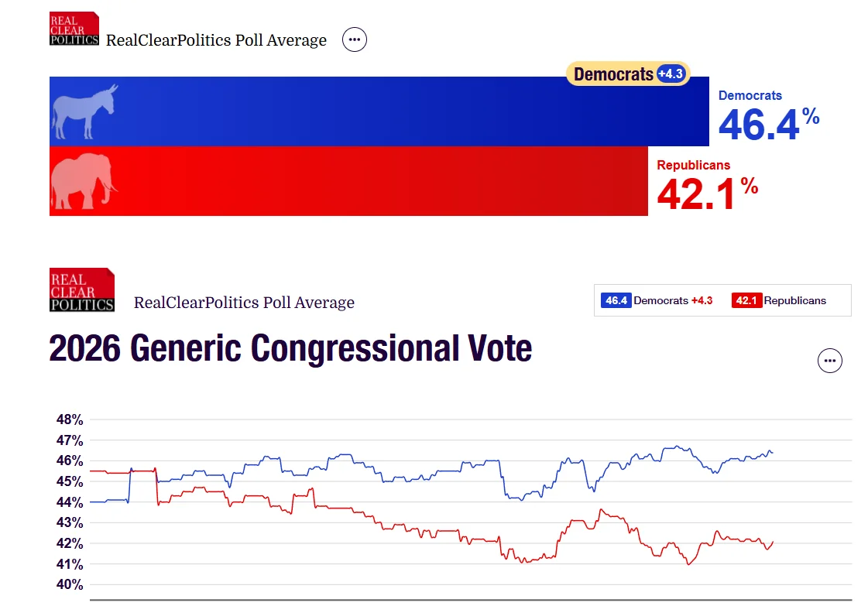Select the RealClearPolitics logo at top left

click(74, 29)
